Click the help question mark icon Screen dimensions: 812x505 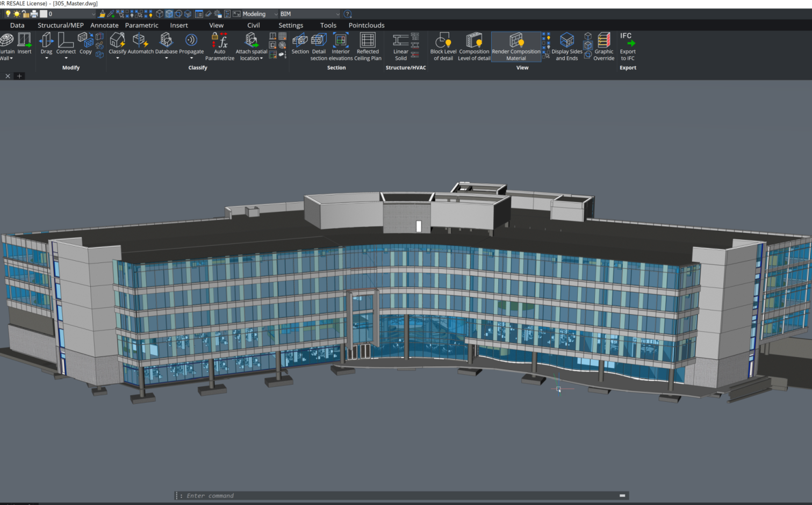(348, 14)
